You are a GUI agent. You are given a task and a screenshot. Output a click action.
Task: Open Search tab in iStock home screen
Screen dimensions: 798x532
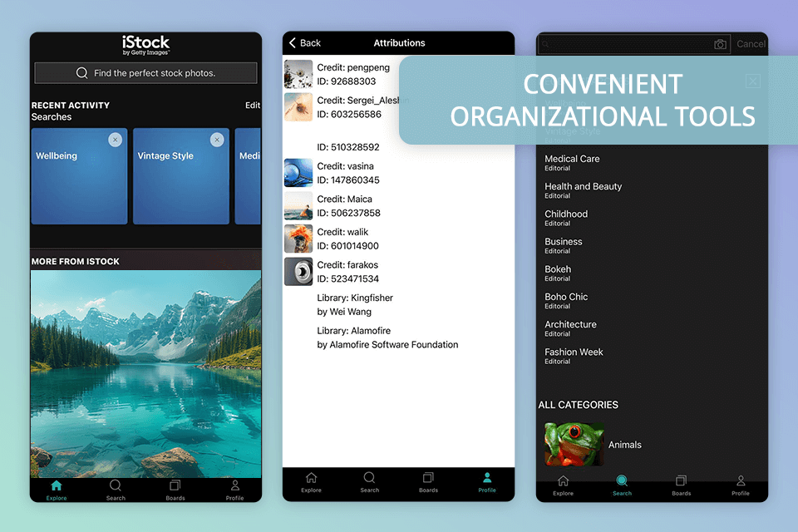[x=116, y=490]
